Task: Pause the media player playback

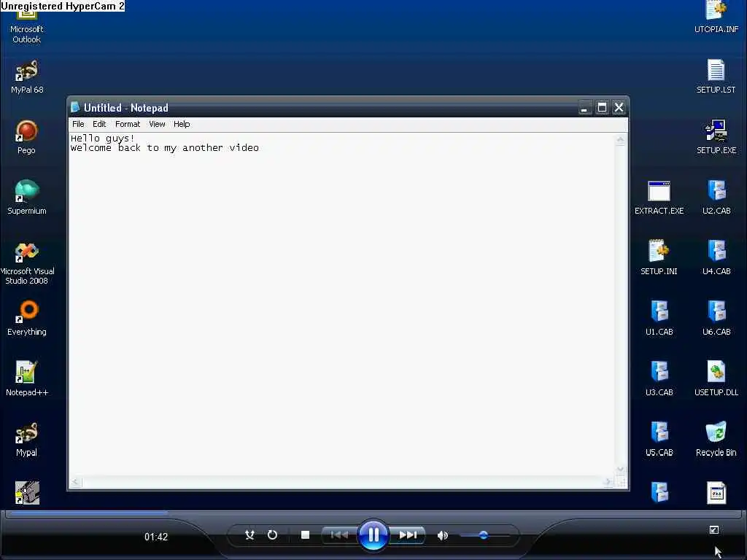Action: click(x=373, y=534)
